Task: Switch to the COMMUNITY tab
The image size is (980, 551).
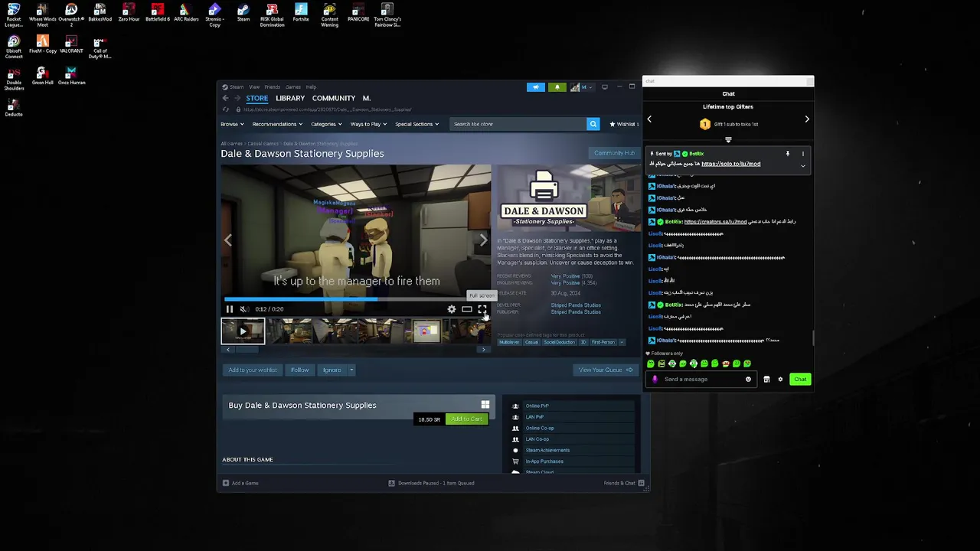Action: [334, 99]
